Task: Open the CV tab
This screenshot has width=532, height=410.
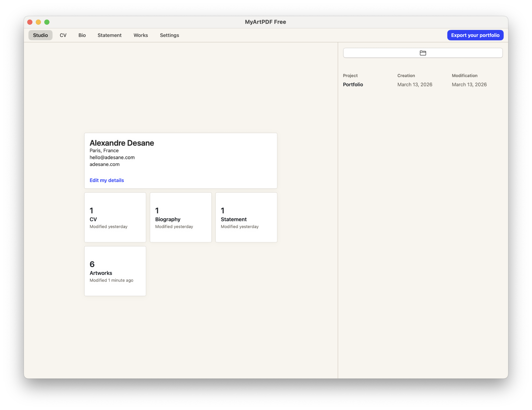Action: pyautogui.click(x=63, y=35)
